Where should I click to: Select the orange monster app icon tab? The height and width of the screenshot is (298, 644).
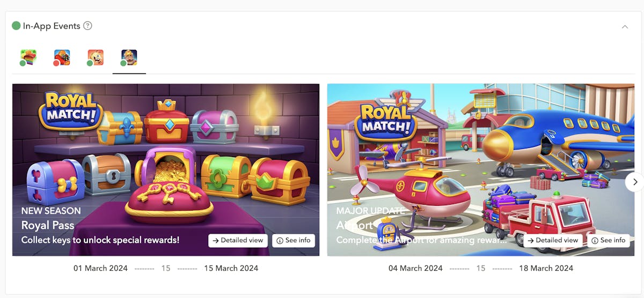(96, 57)
